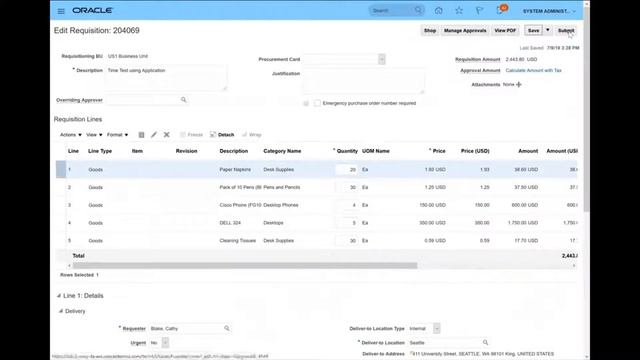
Task: Search Requester with the magnifier icon
Action: click(x=227, y=328)
